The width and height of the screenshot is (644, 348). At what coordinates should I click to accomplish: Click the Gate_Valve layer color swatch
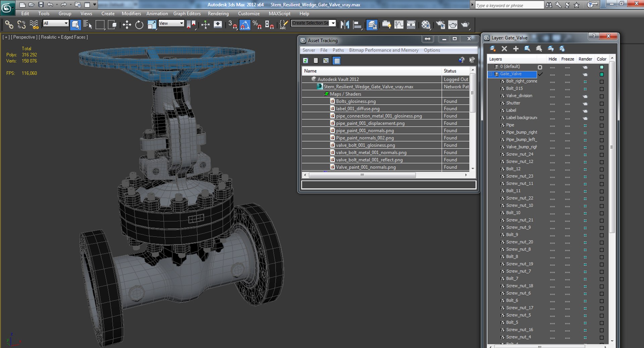click(602, 74)
